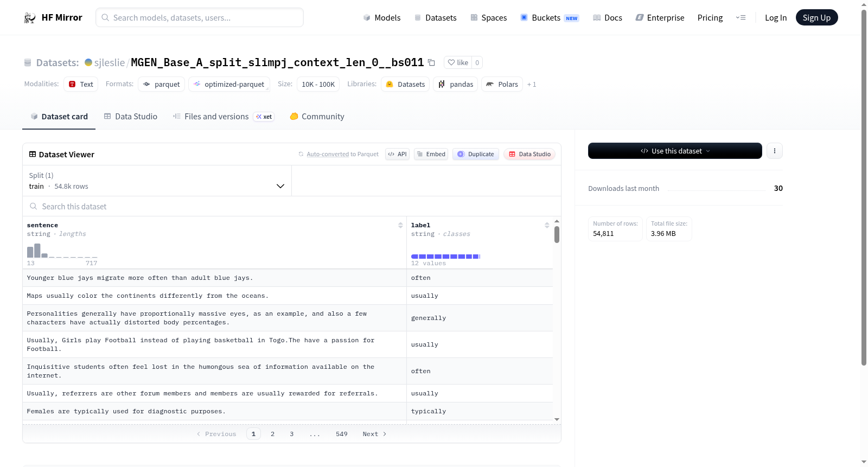868x467 pixels.
Task: Sort the label column via sort arrows
Action: coord(547,225)
